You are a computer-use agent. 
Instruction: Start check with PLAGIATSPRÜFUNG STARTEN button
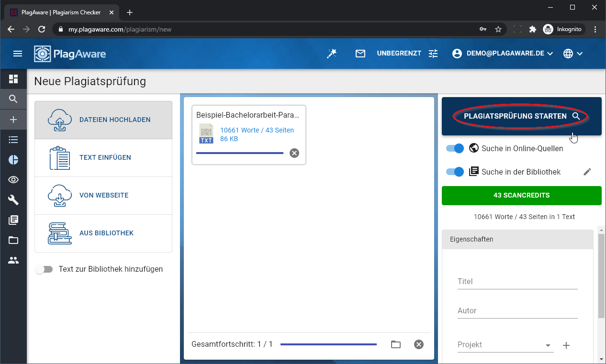coord(522,116)
